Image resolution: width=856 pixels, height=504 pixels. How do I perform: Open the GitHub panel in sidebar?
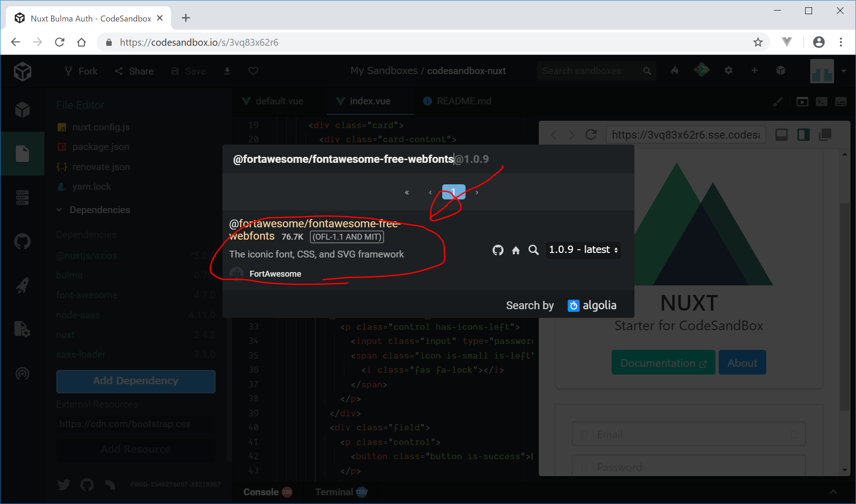pos(22,241)
